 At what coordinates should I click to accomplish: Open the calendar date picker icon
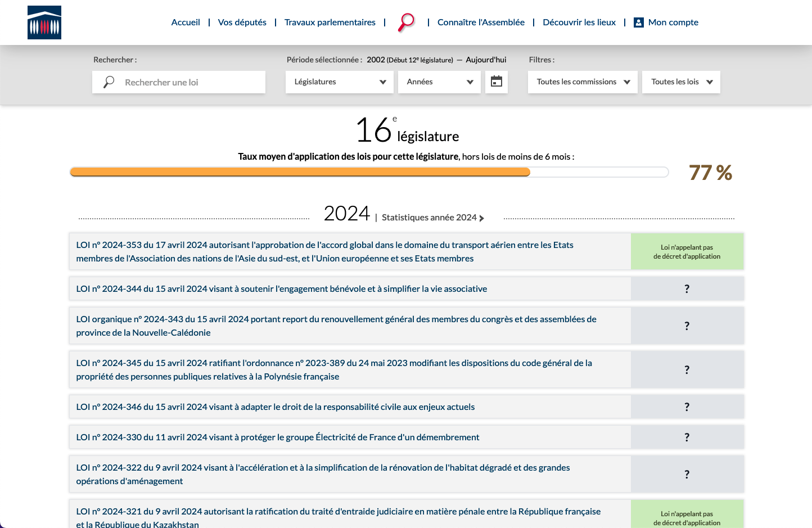pyautogui.click(x=496, y=82)
